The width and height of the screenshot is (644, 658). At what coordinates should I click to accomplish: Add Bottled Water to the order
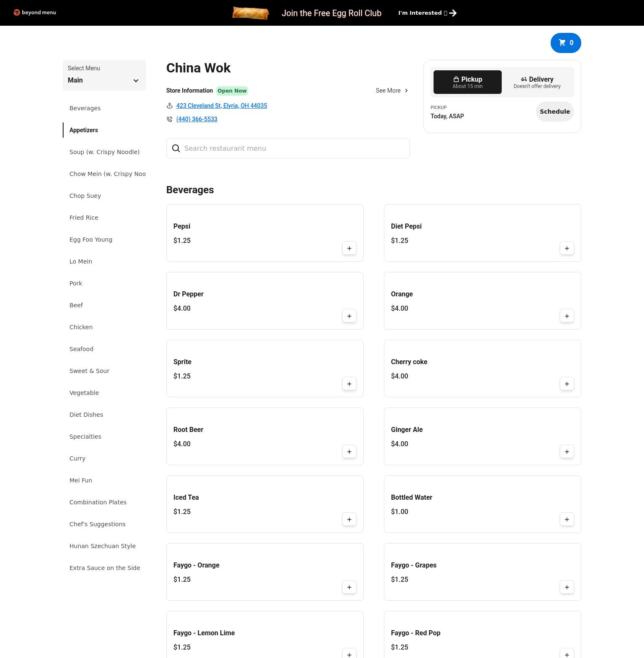[x=567, y=519]
